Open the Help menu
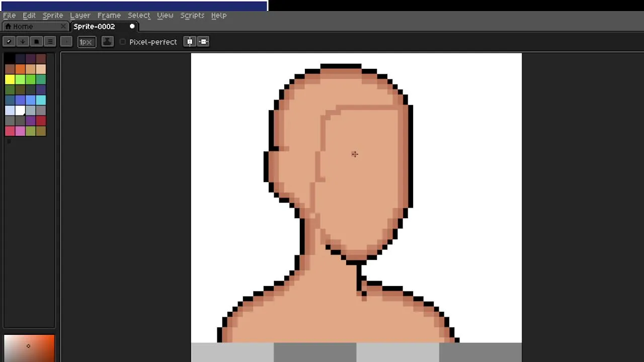Viewport: 644px width, 362px height. [x=219, y=15]
